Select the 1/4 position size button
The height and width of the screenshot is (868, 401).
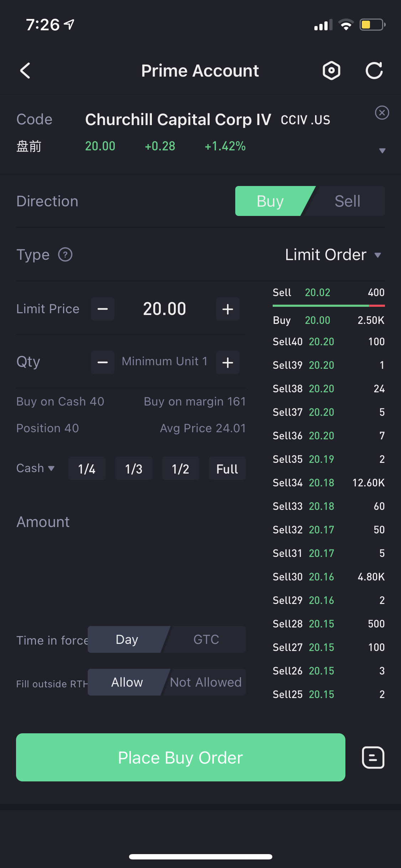pos(87,469)
